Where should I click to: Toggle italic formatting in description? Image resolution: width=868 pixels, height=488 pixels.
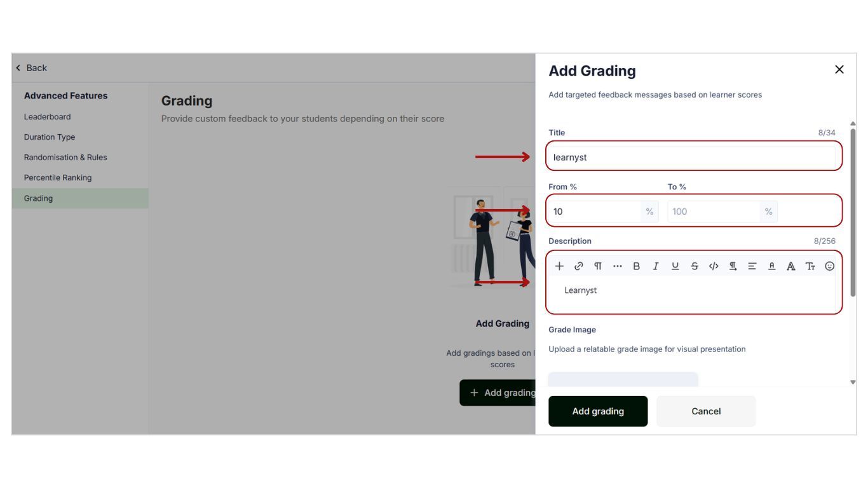pos(656,266)
